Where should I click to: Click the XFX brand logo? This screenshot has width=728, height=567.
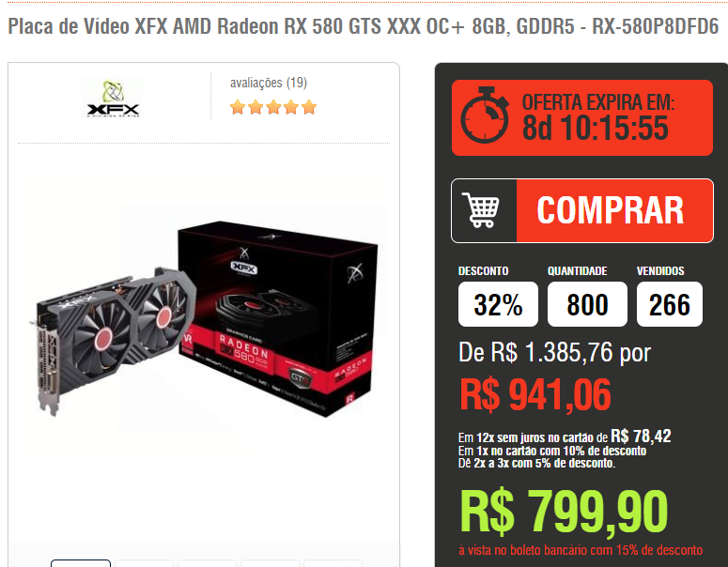coord(113,99)
